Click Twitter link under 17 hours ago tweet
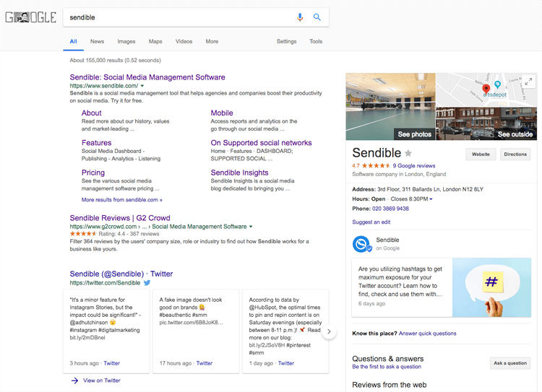542x392 pixels. [205, 363]
